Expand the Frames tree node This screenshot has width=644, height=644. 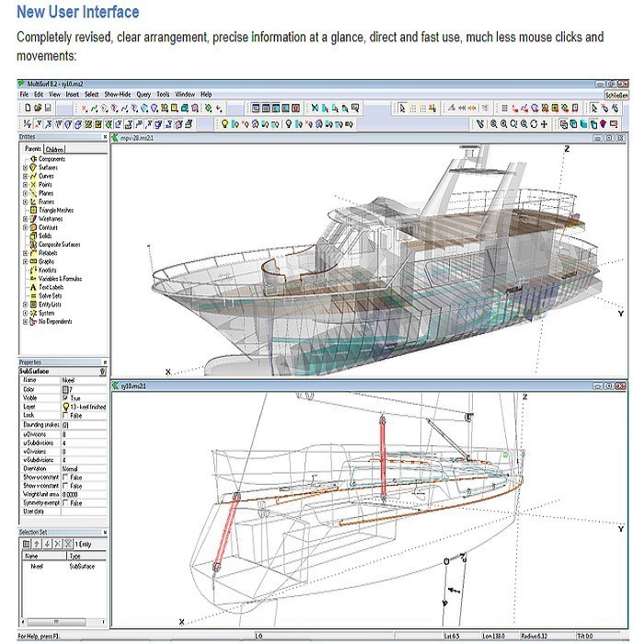[x=26, y=202]
